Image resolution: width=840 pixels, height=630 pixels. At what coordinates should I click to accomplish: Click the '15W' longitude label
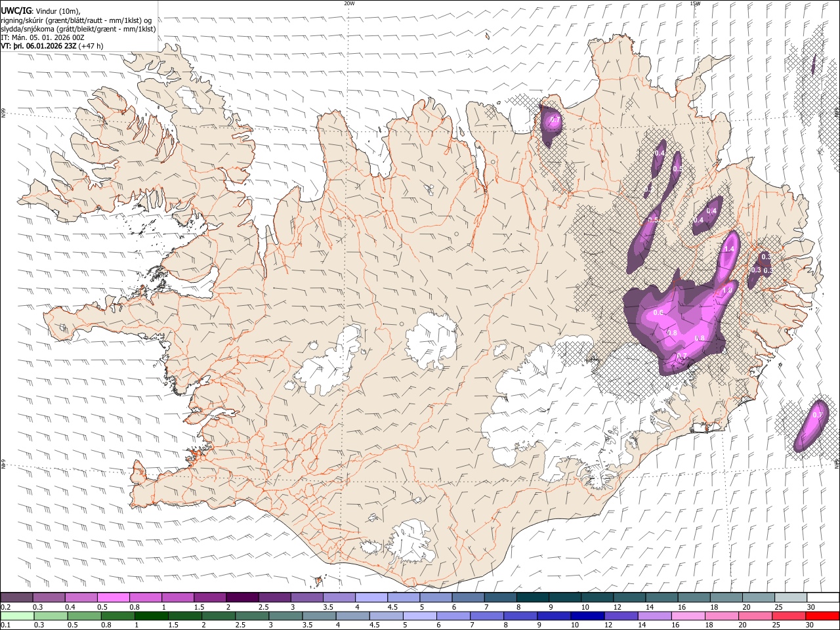(x=695, y=3)
